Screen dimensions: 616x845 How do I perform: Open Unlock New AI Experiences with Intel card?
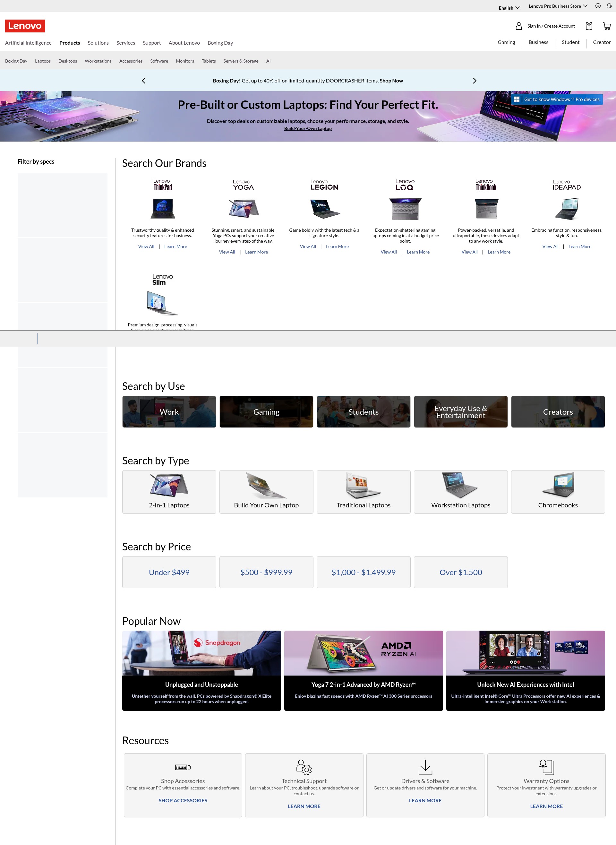[526, 670]
